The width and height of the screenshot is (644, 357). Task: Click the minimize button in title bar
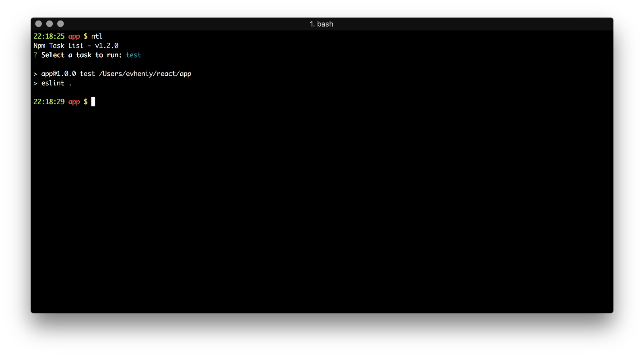50,24
